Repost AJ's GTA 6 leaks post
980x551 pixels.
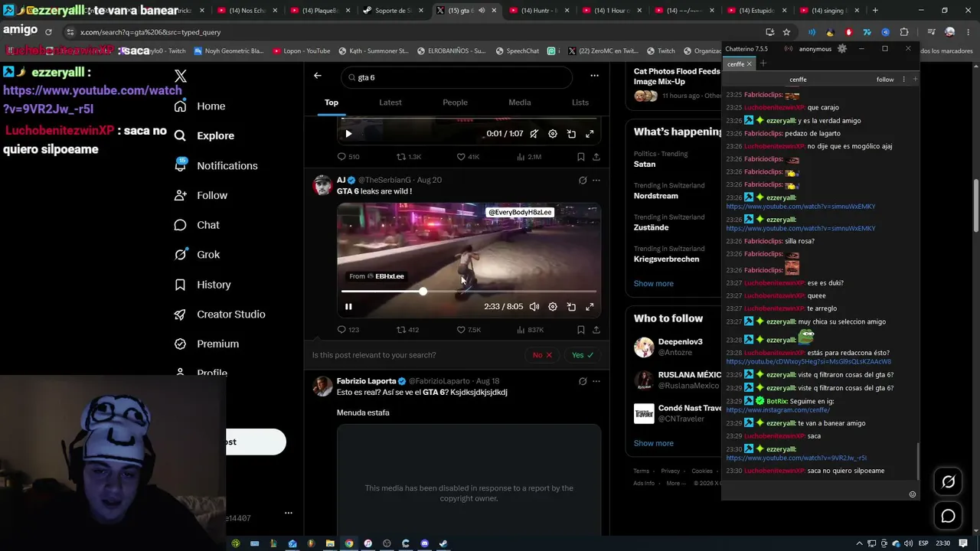tap(407, 330)
